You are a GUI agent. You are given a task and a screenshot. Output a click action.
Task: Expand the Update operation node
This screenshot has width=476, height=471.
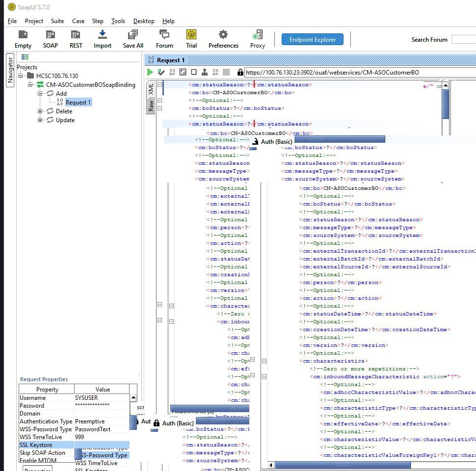point(41,120)
